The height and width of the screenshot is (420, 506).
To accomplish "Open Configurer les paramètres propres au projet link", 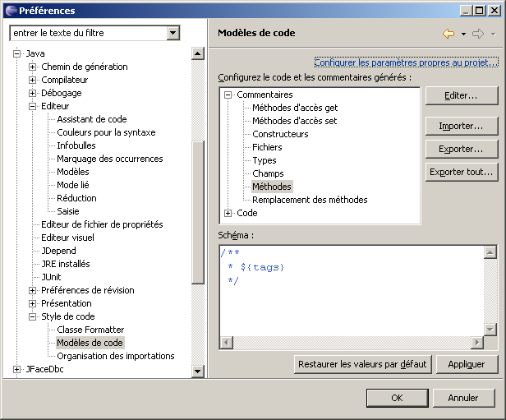I will coord(406,62).
